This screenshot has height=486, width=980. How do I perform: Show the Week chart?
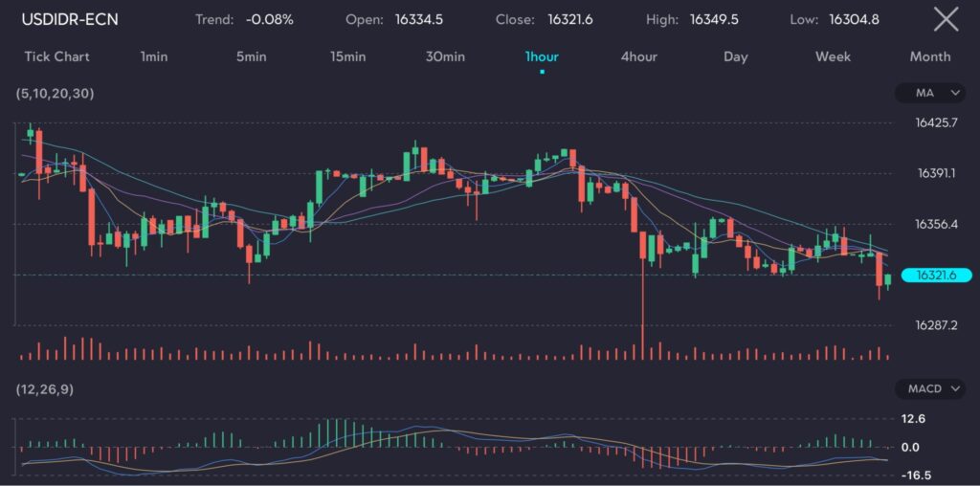pos(833,56)
